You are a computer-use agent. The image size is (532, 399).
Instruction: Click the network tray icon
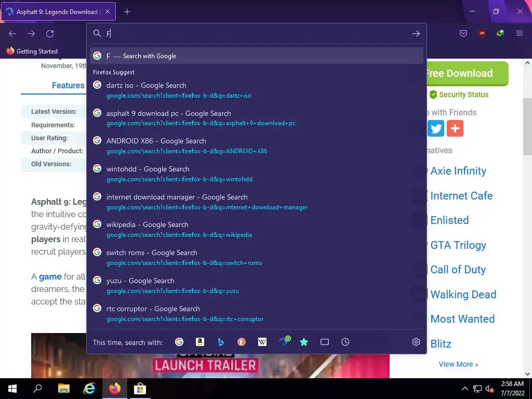(477, 389)
